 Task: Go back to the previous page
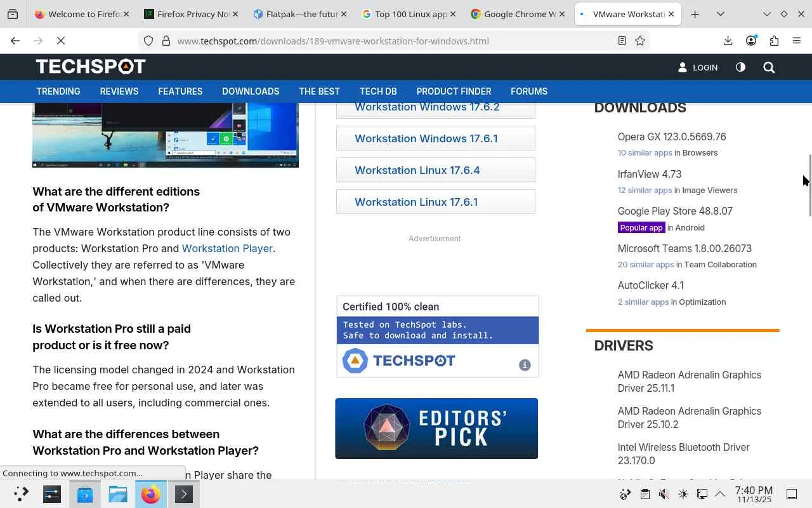click(15, 41)
